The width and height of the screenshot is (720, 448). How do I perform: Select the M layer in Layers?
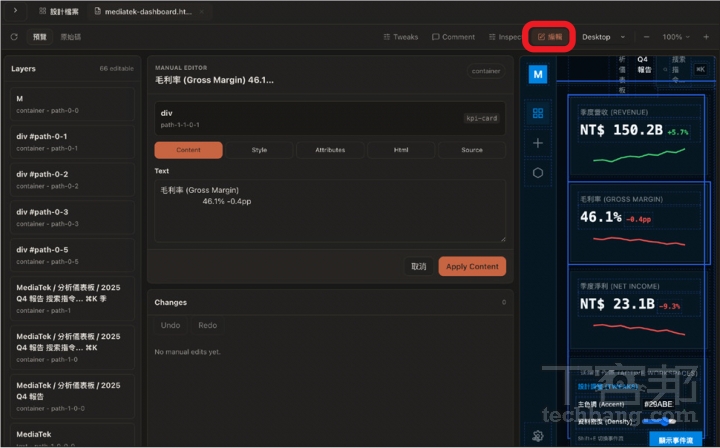[x=72, y=104]
